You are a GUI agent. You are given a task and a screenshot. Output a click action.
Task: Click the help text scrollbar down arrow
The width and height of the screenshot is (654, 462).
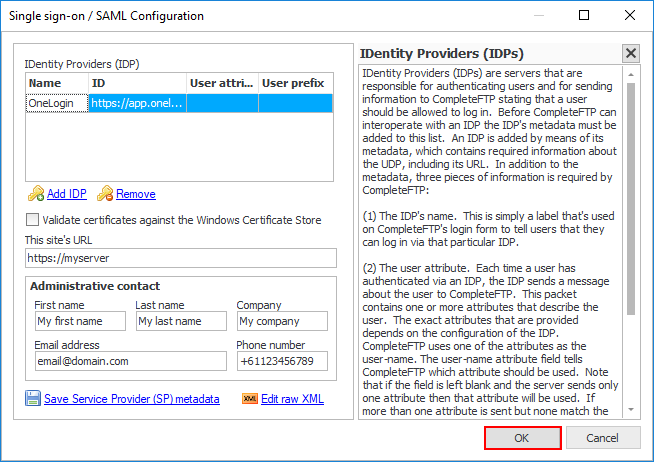point(630,410)
